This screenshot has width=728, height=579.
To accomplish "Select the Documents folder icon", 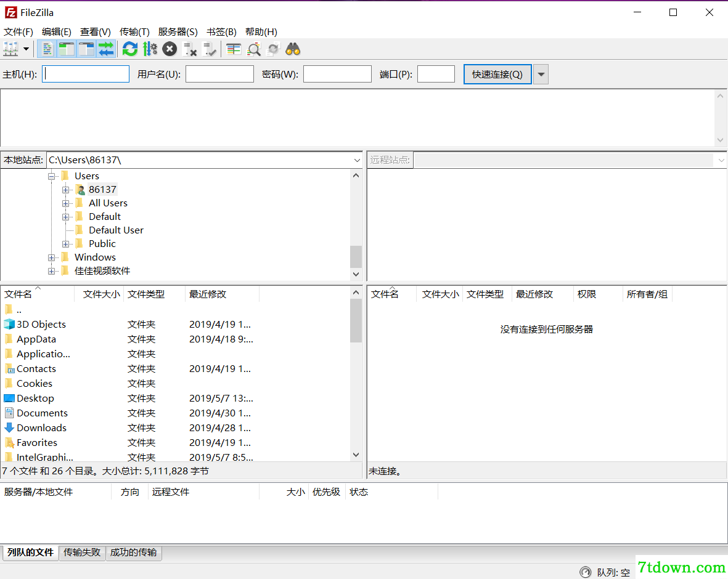I will pos(9,413).
